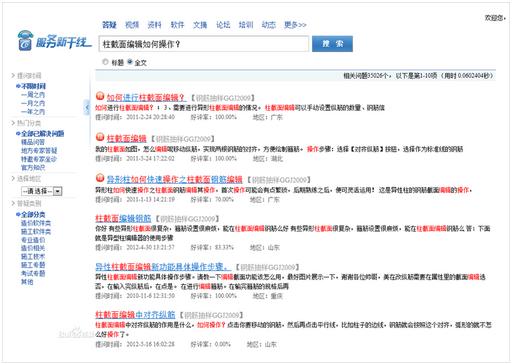Click the blue 搜索 button
513x364 pixels.
coord(332,44)
